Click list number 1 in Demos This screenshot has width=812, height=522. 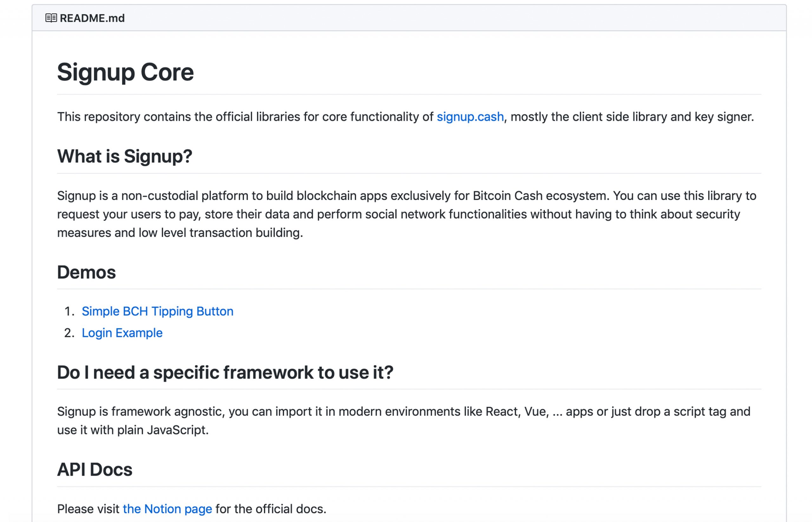click(x=69, y=311)
